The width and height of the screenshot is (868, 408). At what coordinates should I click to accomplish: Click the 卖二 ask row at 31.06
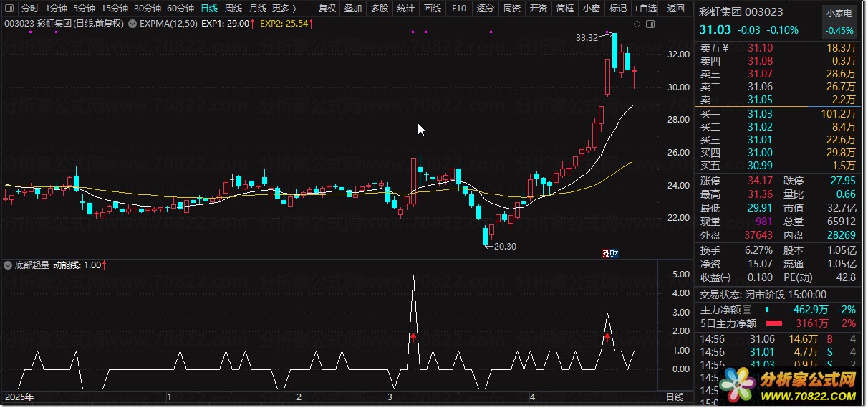click(778, 87)
